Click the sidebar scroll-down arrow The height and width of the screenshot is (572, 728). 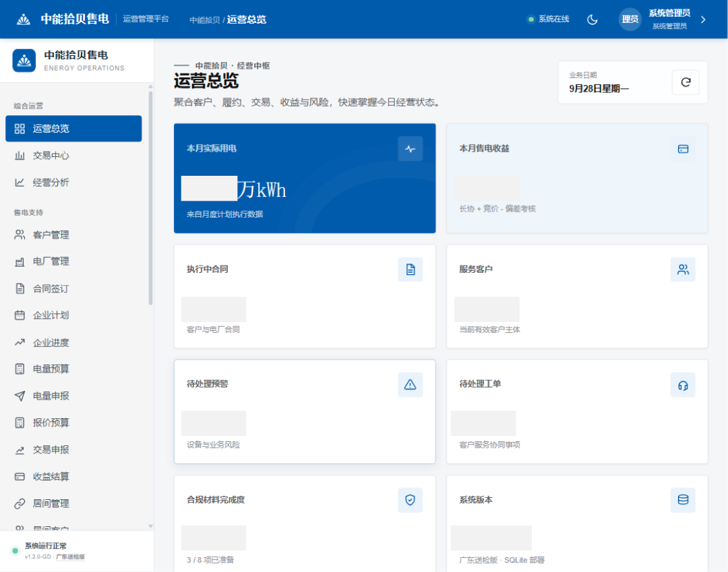pyautogui.click(x=150, y=526)
